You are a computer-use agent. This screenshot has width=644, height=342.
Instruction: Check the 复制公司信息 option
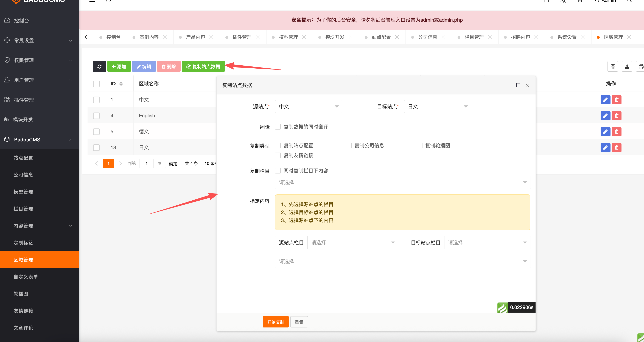tap(349, 145)
